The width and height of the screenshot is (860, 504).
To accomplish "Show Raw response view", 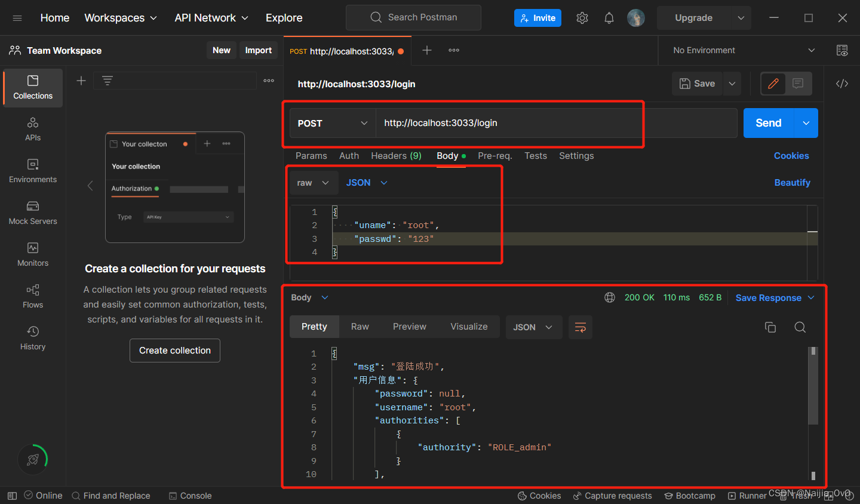I will click(360, 327).
